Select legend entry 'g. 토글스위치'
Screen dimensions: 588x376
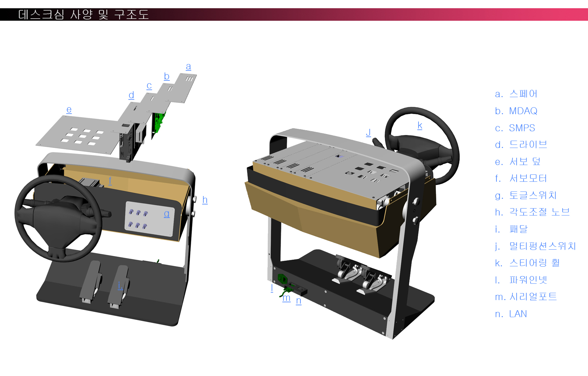tap(526, 195)
